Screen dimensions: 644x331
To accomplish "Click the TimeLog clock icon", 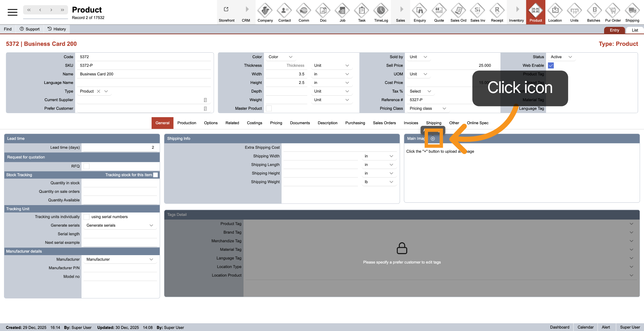I will coord(381,11).
